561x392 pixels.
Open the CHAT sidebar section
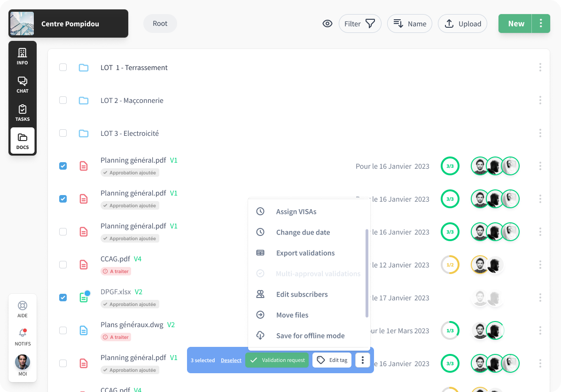click(22, 84)
